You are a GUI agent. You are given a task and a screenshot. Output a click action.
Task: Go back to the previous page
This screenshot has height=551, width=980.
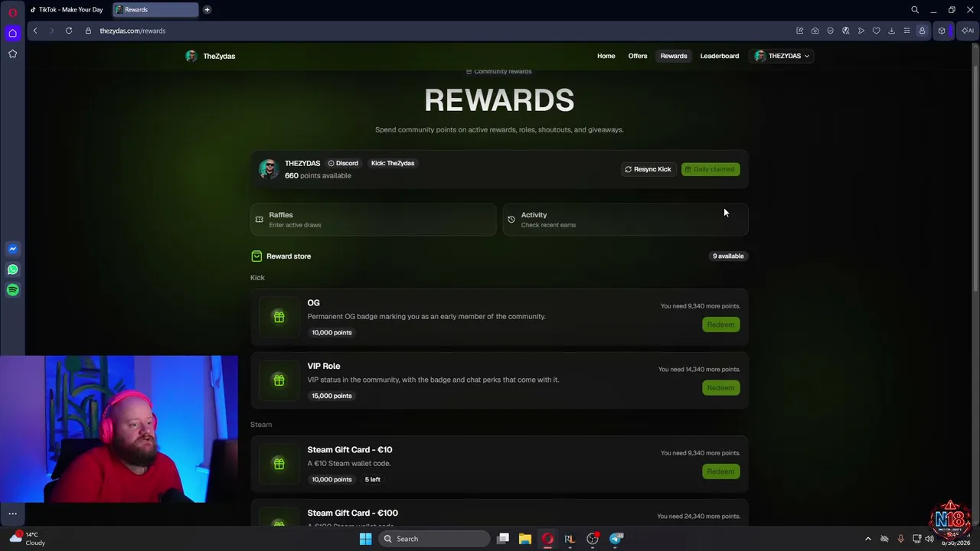35,31
